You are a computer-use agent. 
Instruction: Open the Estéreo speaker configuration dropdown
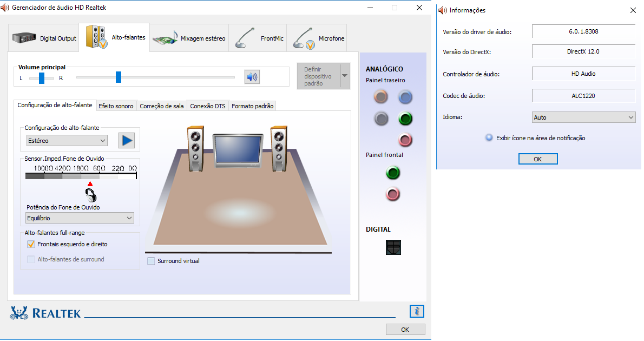pos(67,141)
